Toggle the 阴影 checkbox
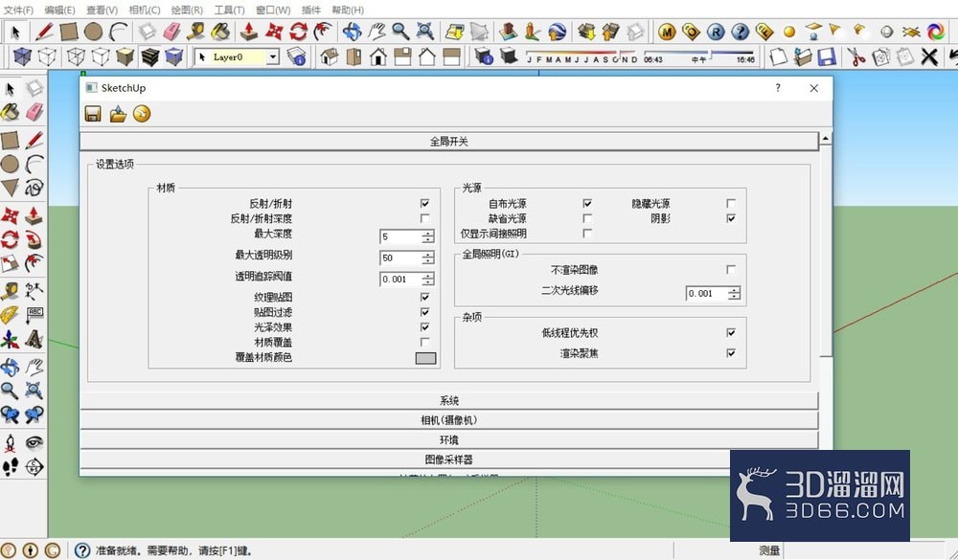 (731, 218)
